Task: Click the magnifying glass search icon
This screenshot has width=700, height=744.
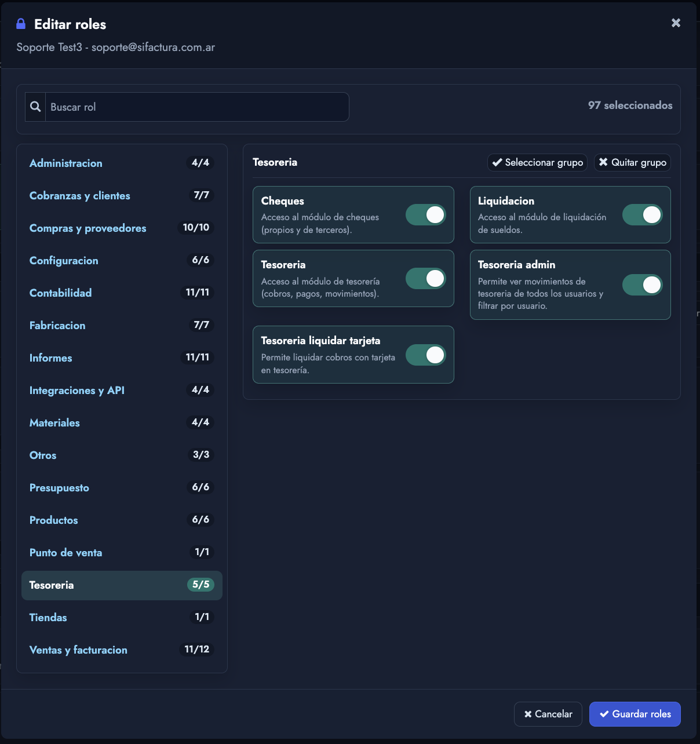Action: click(x=35, y=107)
